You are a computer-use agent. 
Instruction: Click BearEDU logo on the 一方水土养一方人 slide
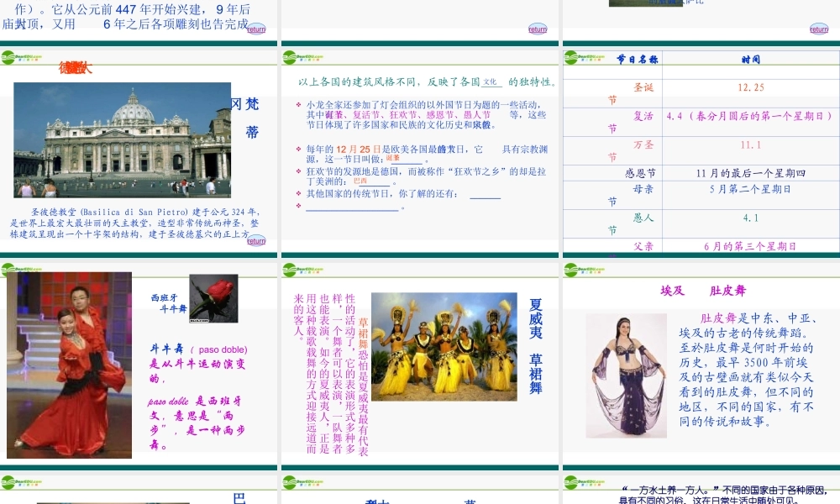pos(585,482)
